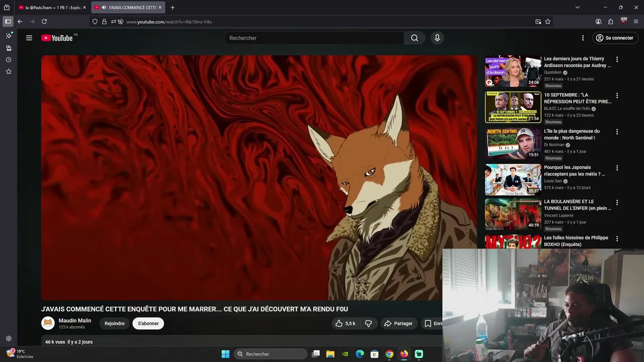Open the North Sentinel video thumbnail
The height and width of the screenshot is (362, 644).
513,143
